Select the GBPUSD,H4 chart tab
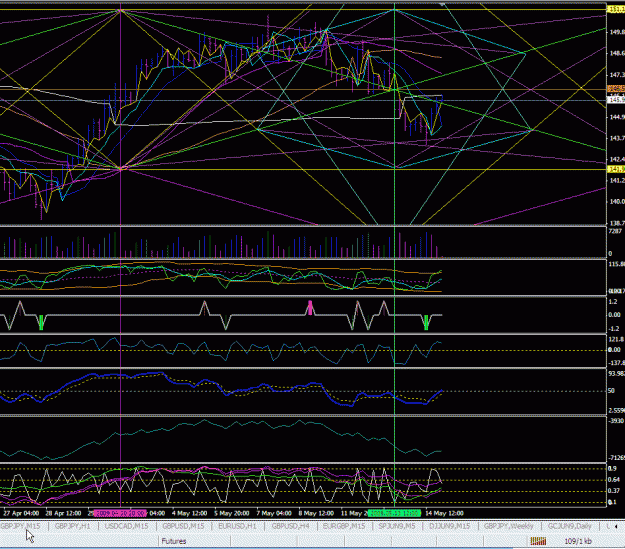This screenshot has height=549, width=625. click(291, 526)
